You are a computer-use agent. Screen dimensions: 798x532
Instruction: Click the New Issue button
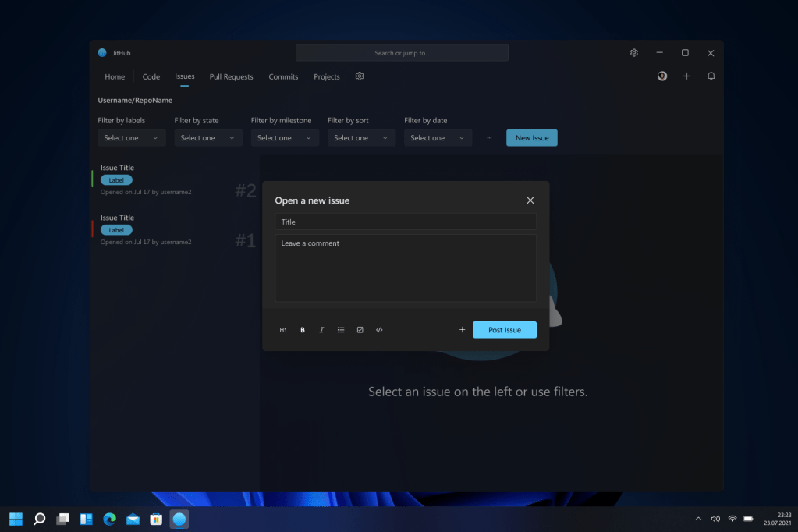531,138
